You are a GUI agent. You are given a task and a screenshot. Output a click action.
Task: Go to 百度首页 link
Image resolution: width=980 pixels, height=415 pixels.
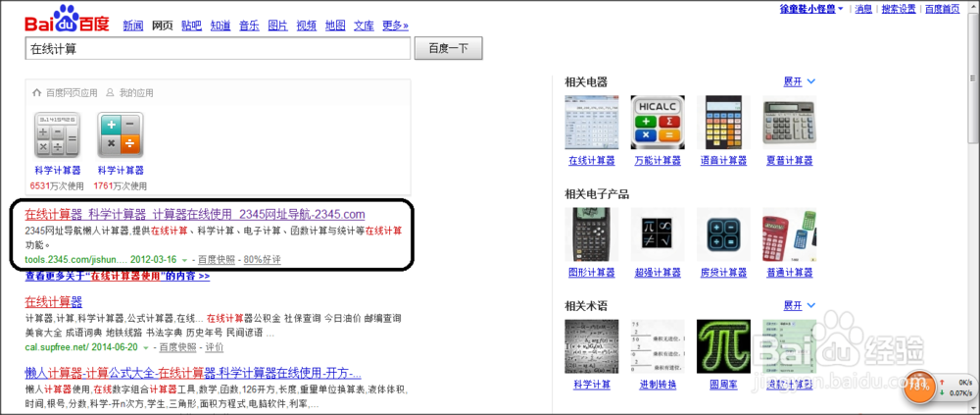[x=942, y=9]
